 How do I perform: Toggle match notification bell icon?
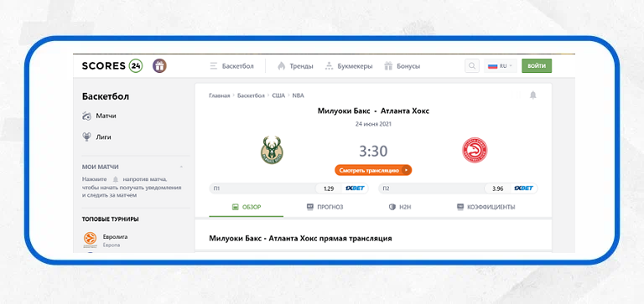pyautogui.click(x=532, y=95)
